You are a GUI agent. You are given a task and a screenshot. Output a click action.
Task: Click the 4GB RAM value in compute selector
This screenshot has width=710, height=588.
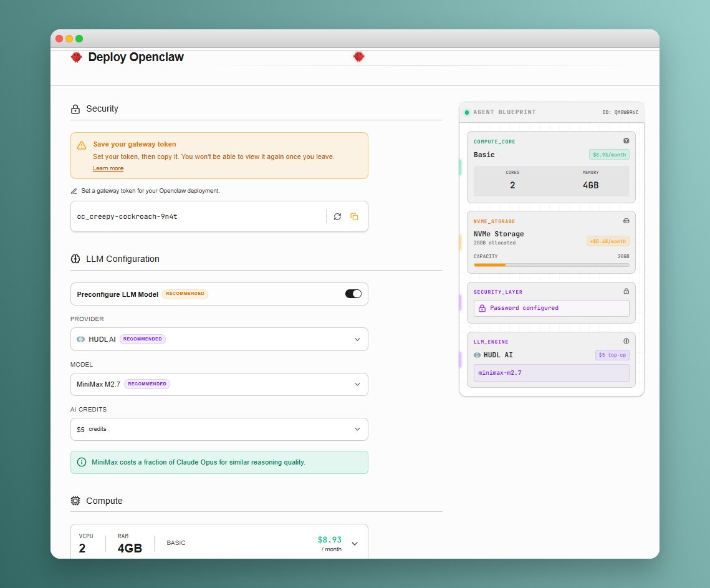(130, 549)
